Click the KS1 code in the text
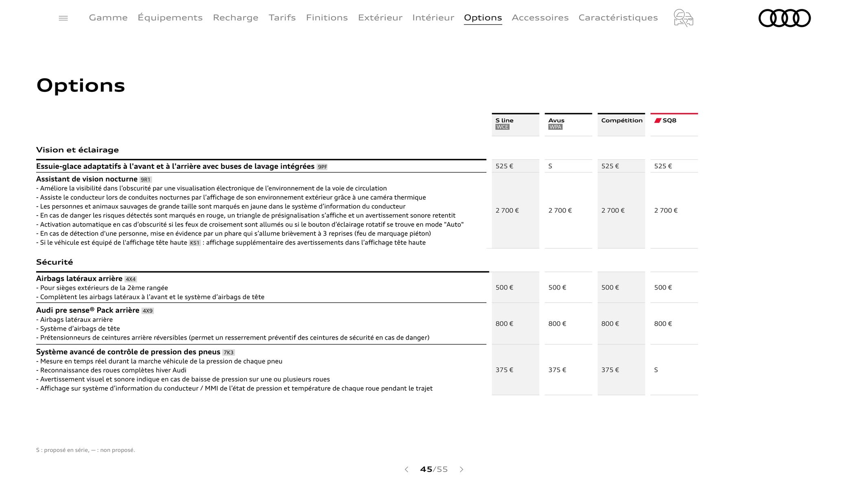 click(195, 243)
